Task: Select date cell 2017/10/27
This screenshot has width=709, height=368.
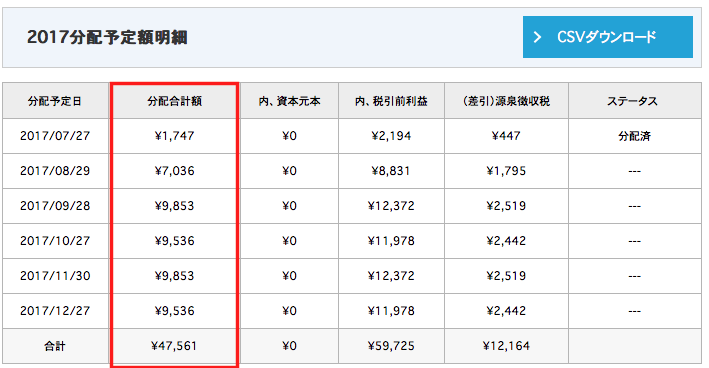Action: tap(55, 241)
